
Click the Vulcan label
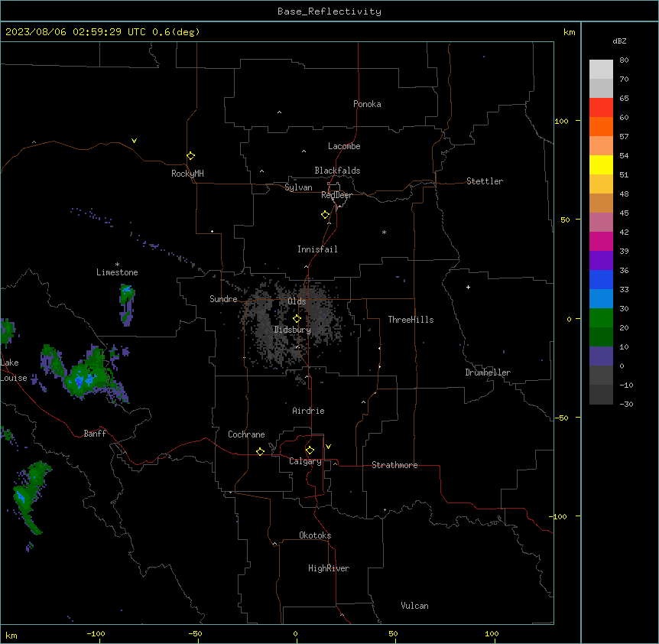pos(414,606)
